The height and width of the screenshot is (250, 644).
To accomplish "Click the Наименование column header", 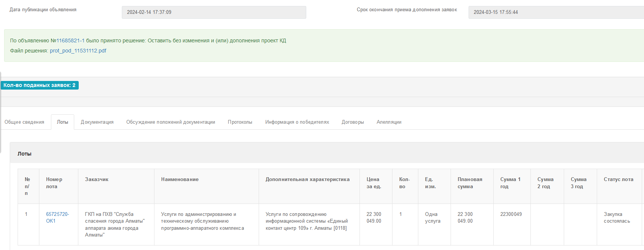I will [180, 180].
